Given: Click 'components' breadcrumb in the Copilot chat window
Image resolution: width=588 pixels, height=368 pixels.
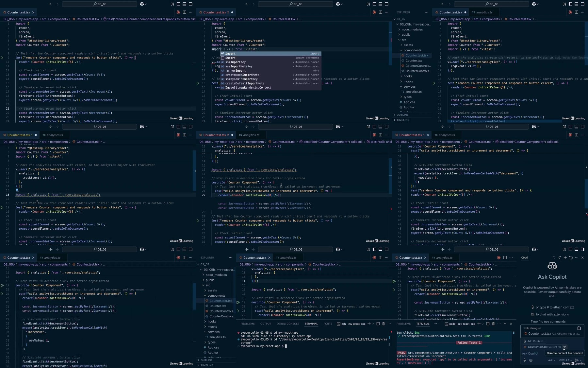Looking at the screenshot, I should (451, 265).
